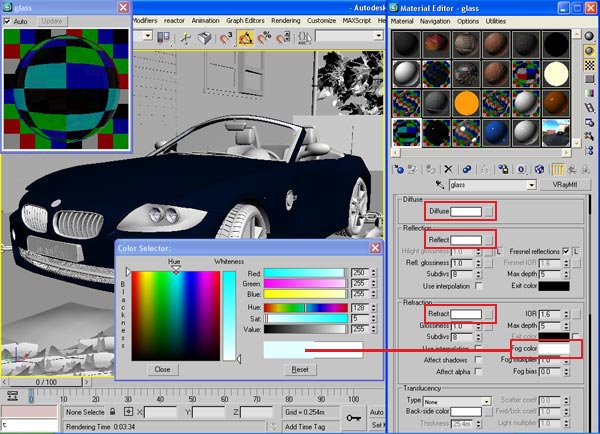Enable the Affect shadows checkbox
The image size is (600, 434).
(478, 358)
